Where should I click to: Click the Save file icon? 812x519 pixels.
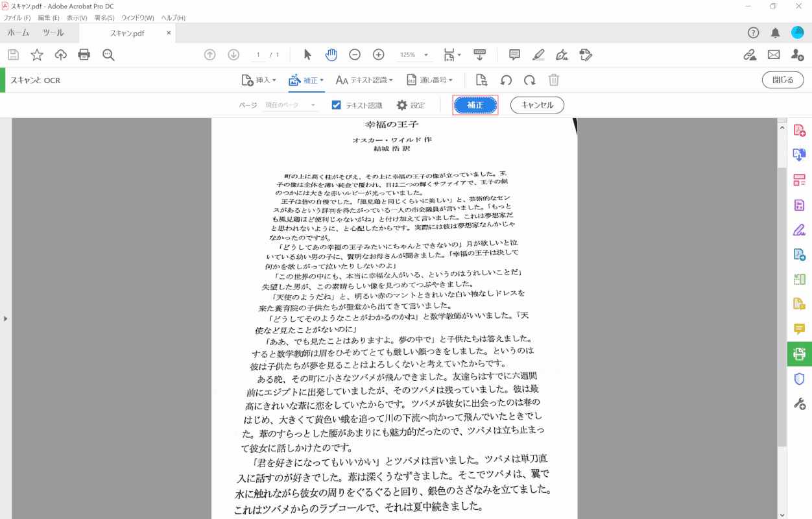click(13, 55)
